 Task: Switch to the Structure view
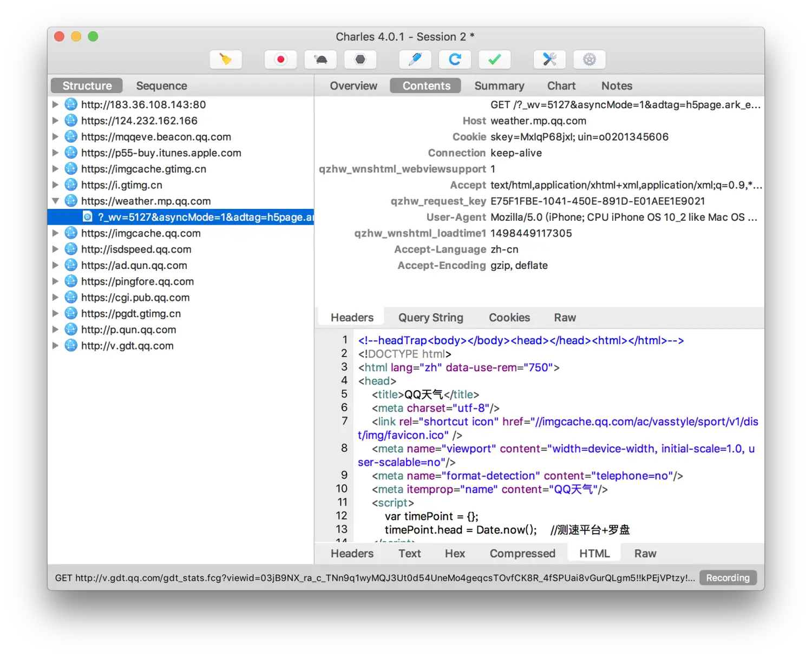pyautogui.click(x=87, y=85)
